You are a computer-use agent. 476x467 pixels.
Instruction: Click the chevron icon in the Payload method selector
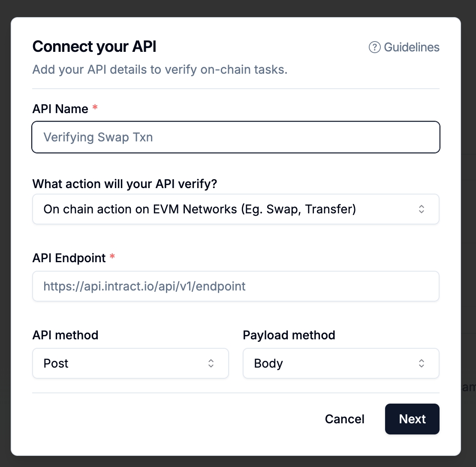(422, 363)
